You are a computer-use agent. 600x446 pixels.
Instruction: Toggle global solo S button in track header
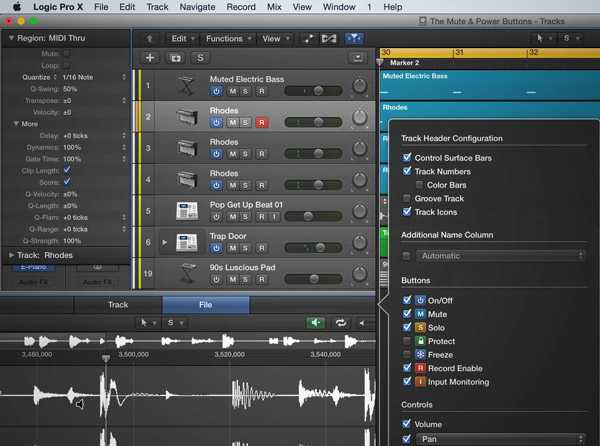tap(200, 58)
